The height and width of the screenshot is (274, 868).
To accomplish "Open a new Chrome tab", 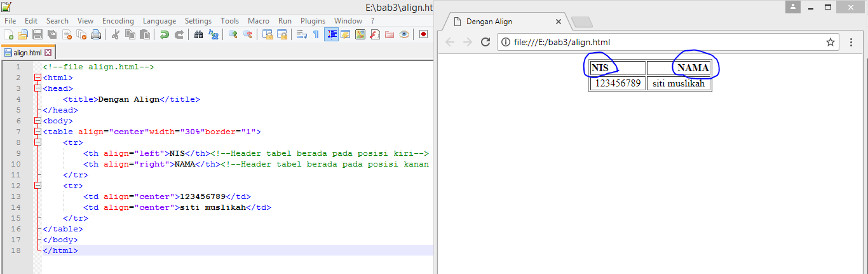I will [581, 22].
